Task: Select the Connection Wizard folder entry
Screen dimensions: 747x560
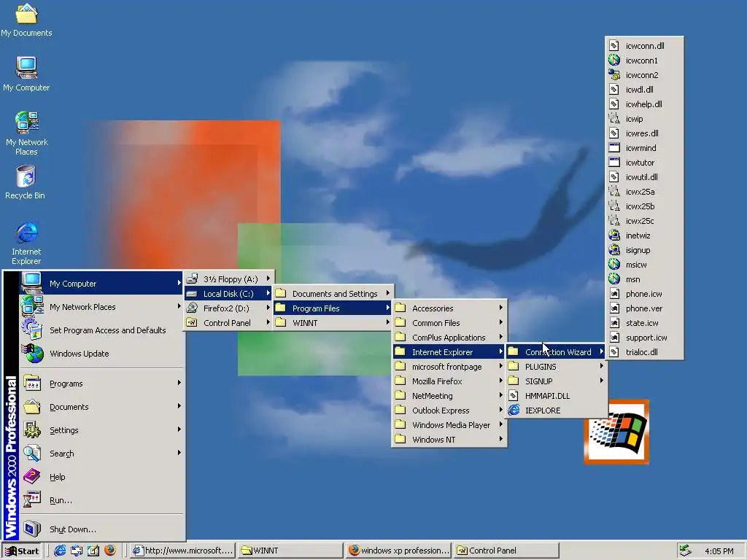Action: (556, 352)
